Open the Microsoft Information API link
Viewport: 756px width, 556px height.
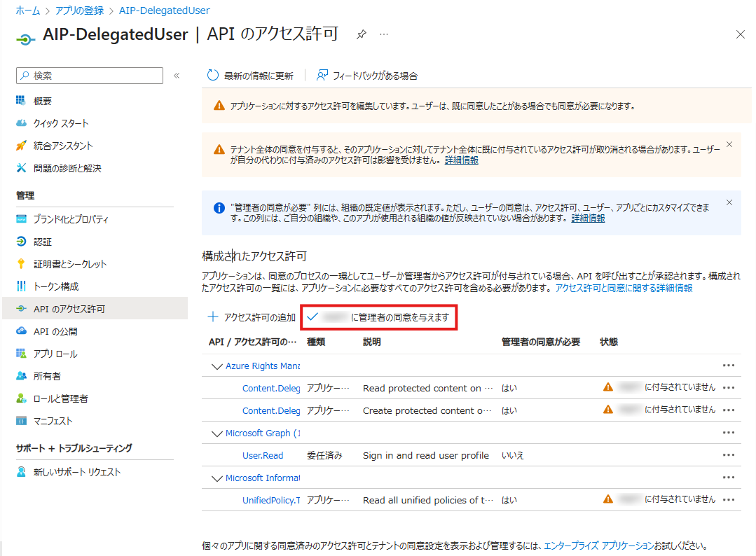(x=263, y=478)
